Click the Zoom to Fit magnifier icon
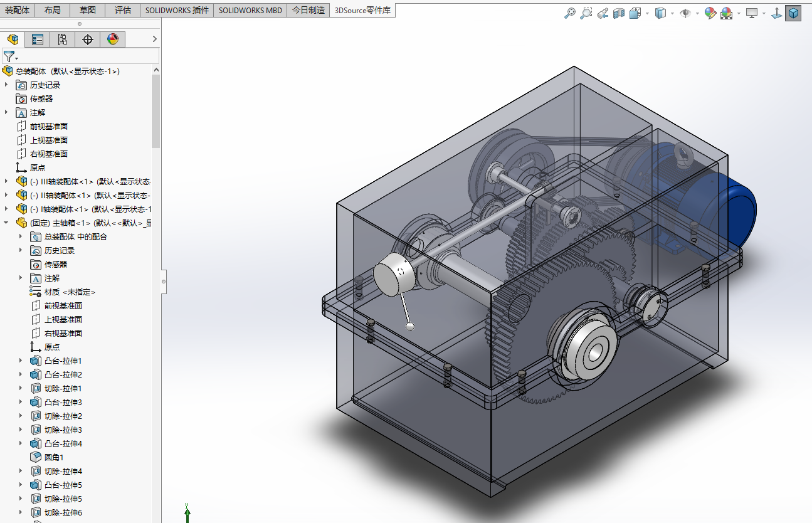The width and height of the screenshot is (812, 523). coord(569,13)
